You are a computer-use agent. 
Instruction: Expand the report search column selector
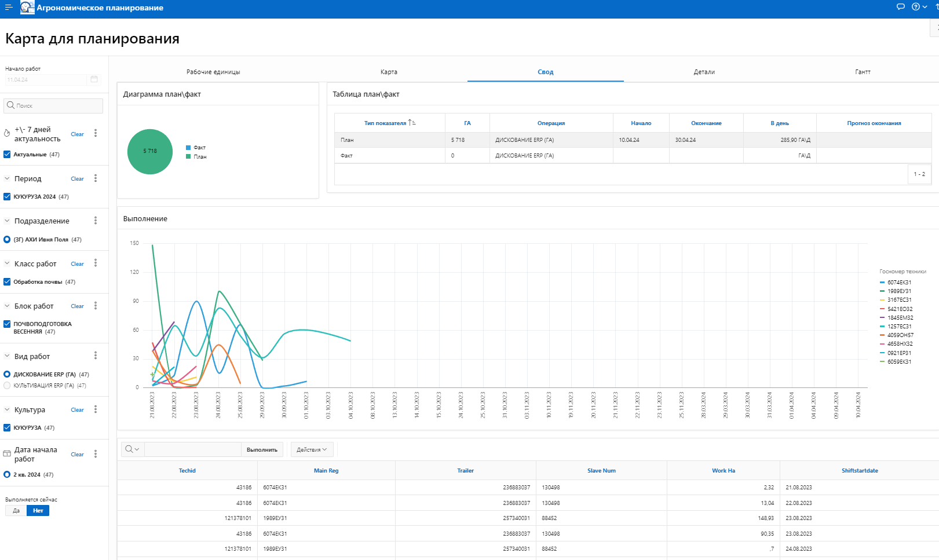pyautogui.click(x=132, y=449)
